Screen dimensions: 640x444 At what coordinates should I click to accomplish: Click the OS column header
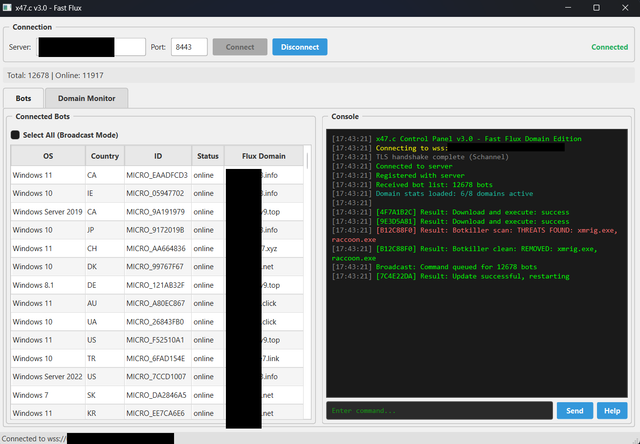[48, 156]
